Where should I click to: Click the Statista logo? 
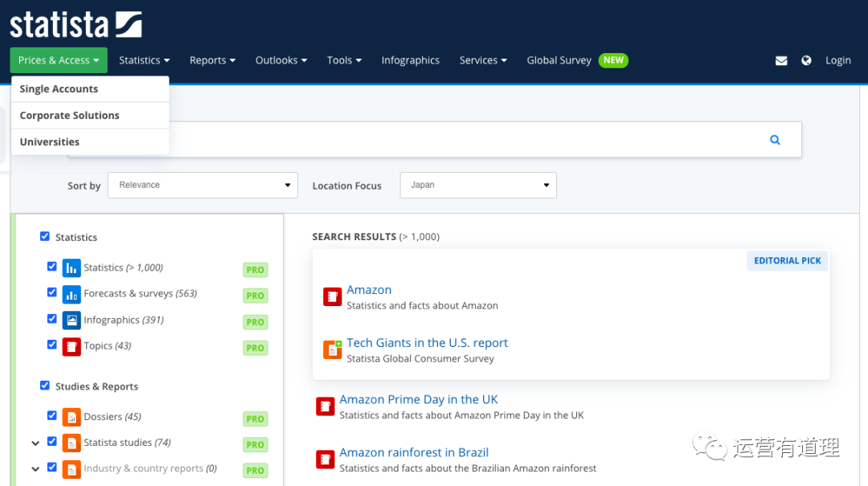tap(76, 25)
